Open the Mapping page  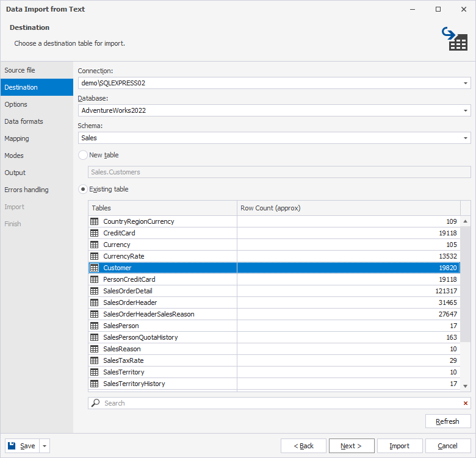tap(37, 138)
